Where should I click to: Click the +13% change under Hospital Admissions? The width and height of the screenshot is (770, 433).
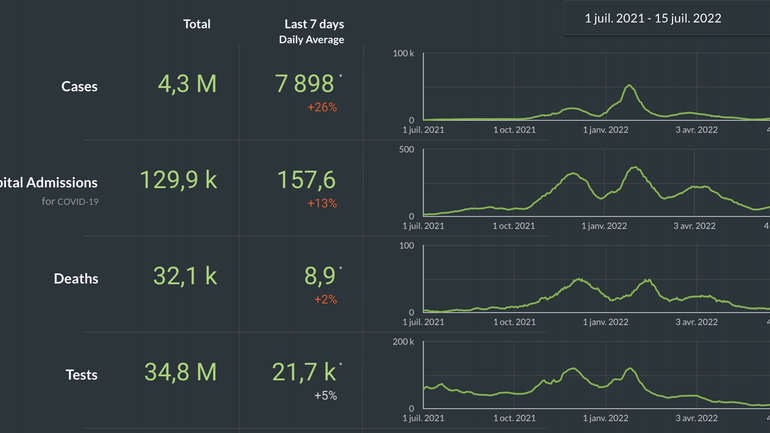pos(322,203)
